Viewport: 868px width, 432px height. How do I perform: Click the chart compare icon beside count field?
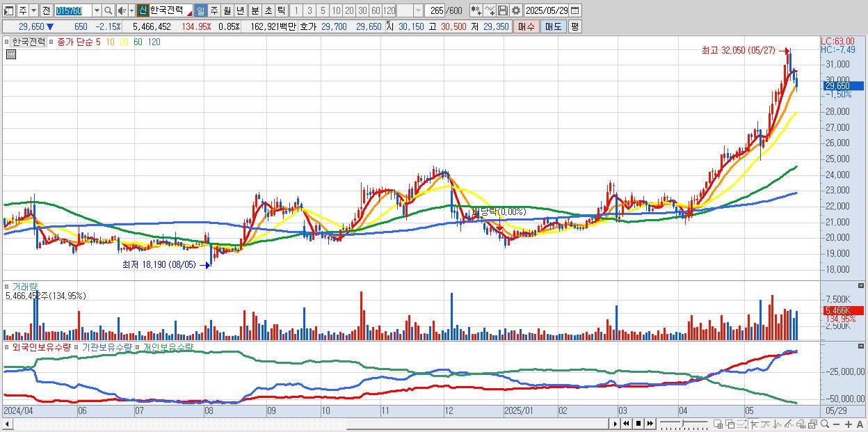point(476,10)
